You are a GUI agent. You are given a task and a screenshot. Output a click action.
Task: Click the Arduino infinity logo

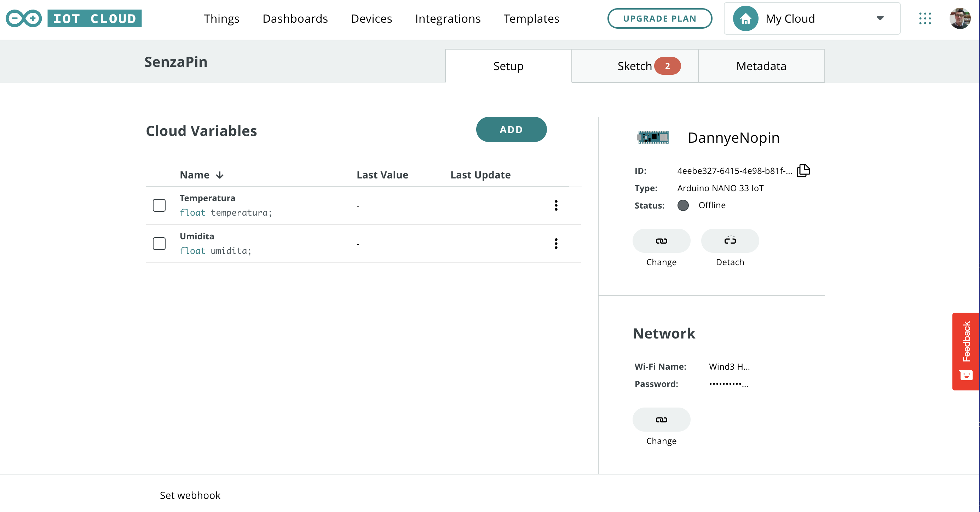tap(24, 18)
